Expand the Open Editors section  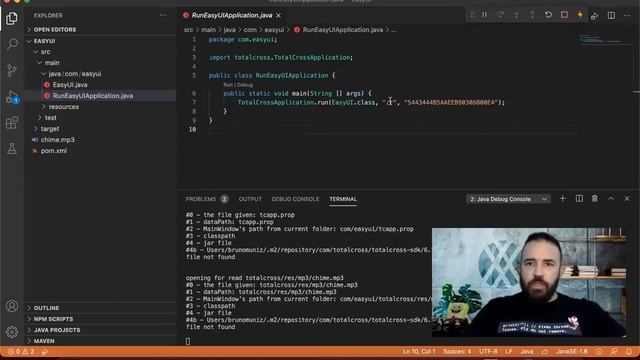[x=100, y=30]
